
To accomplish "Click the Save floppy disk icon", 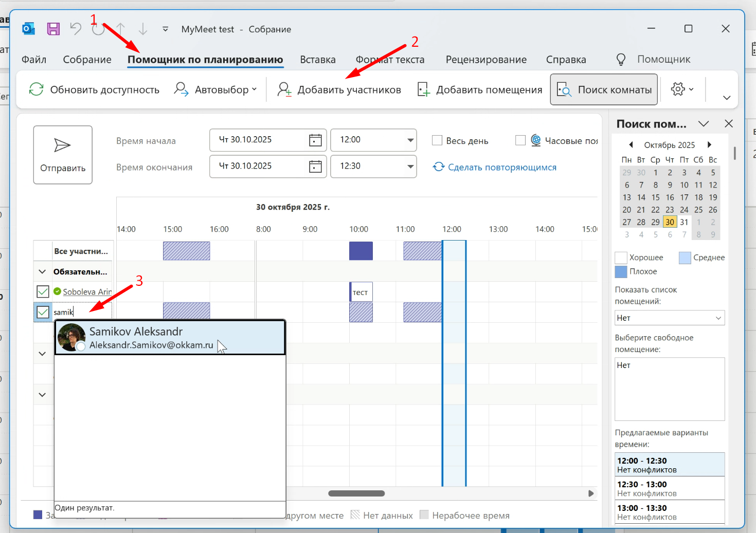I will tap(53, 29).
